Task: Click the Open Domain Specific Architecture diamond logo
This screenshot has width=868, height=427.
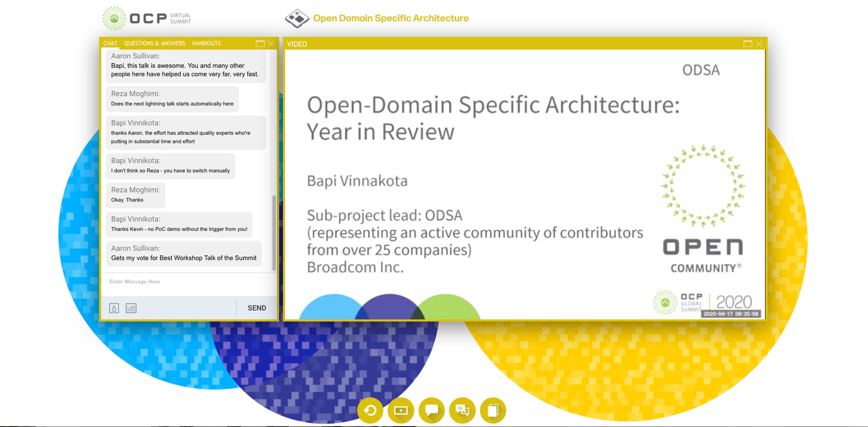Action: pyautogui.click(x=297, y=18)
